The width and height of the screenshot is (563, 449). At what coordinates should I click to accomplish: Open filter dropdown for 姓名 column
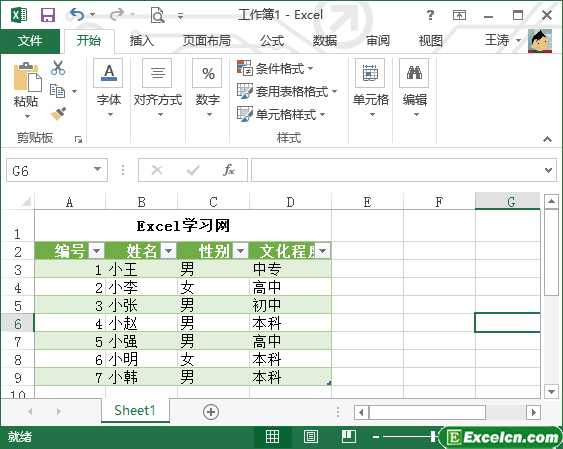(169, 251)
